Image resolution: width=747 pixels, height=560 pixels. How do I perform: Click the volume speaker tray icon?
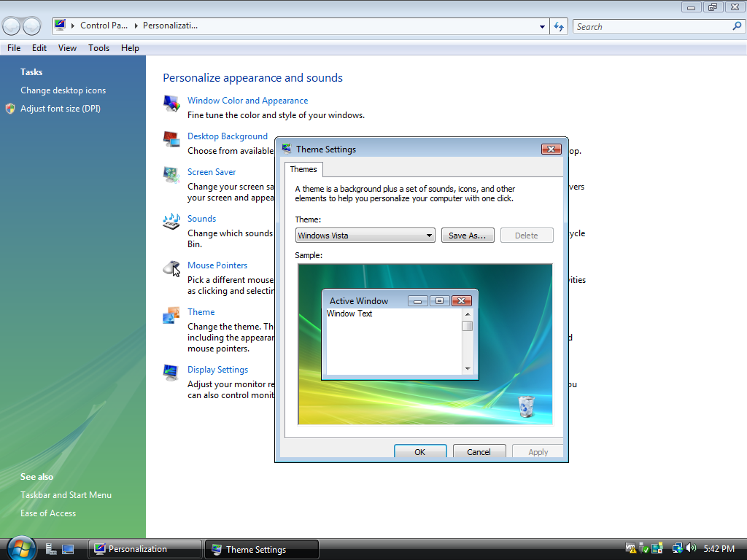pyautogui.click(x=691, y=548)
